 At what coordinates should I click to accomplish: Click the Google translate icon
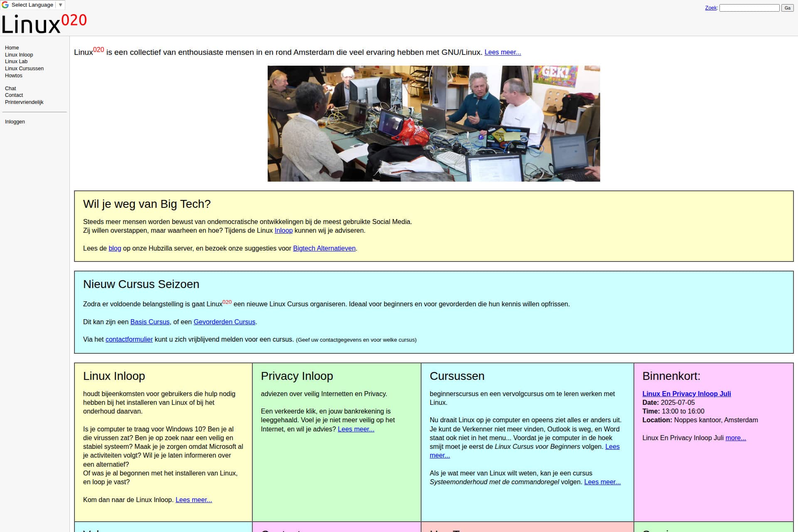click(5, 5)
